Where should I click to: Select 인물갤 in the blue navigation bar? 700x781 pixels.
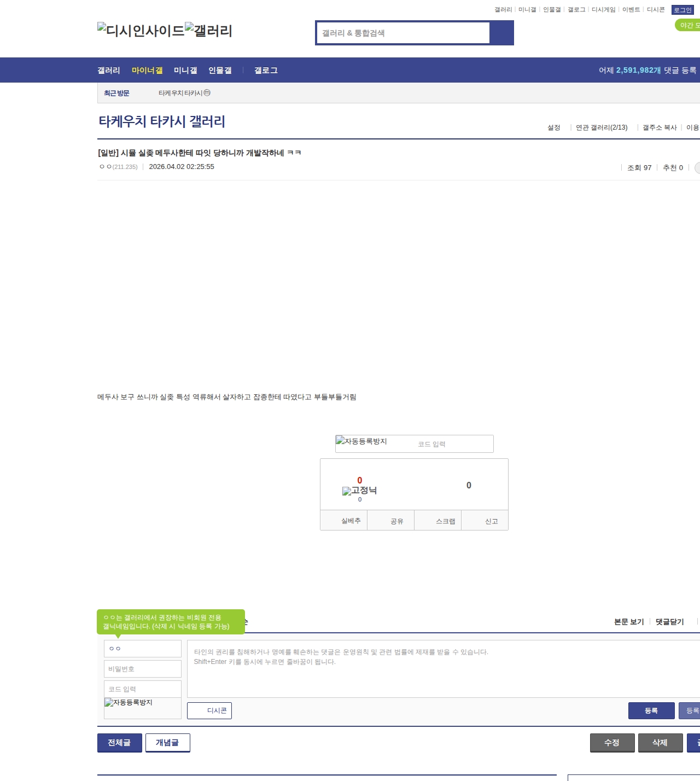coord(220,71)
